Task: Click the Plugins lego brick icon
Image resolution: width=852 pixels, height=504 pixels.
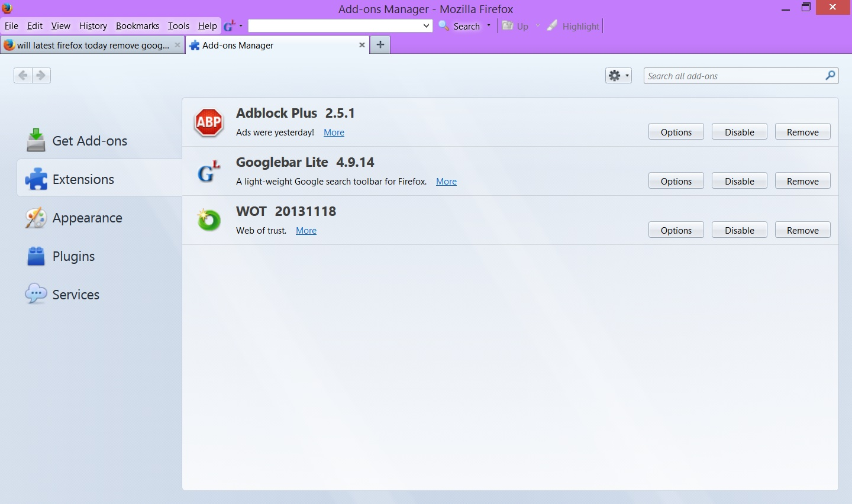Action: (x=36, y=256)
